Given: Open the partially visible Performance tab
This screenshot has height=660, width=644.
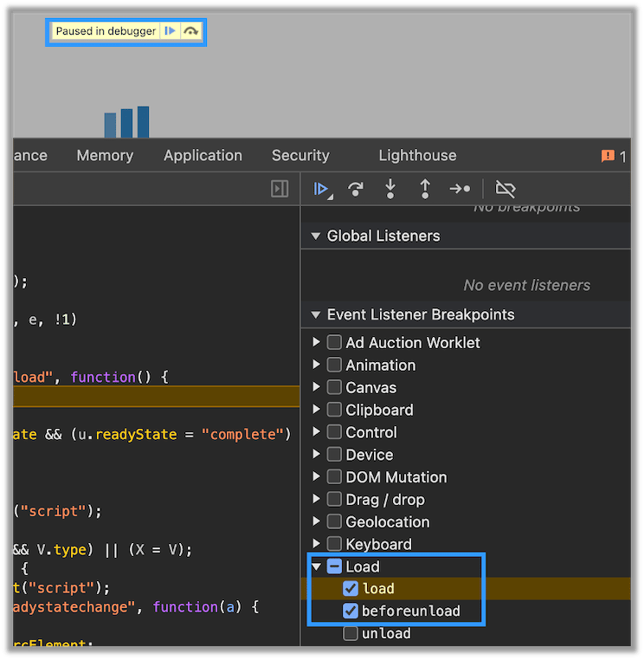Looking at the screenshot, I should pyautogui.click(x=30, y=155).
